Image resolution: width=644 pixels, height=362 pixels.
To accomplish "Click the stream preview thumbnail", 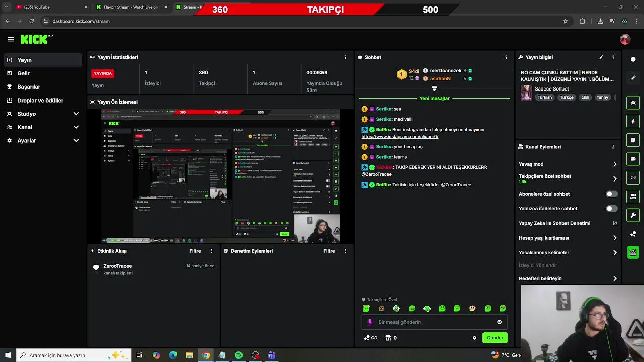I will click(x=220, y=175).
